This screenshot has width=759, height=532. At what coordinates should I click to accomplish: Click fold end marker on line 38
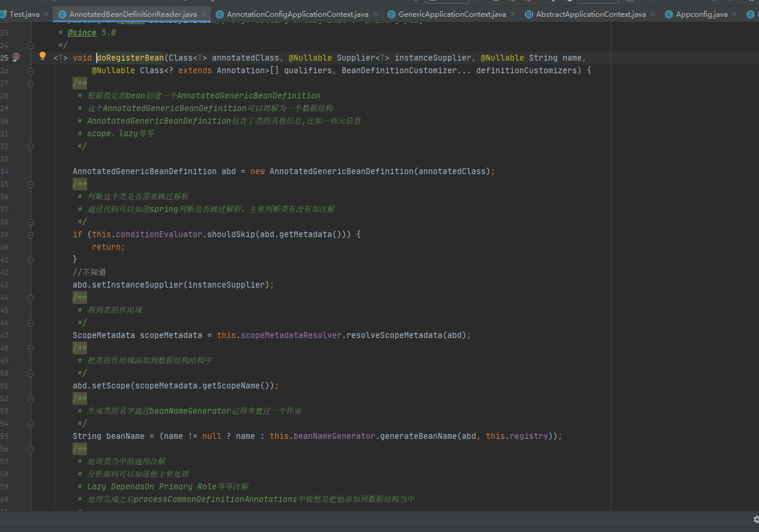tap(31, 222)
